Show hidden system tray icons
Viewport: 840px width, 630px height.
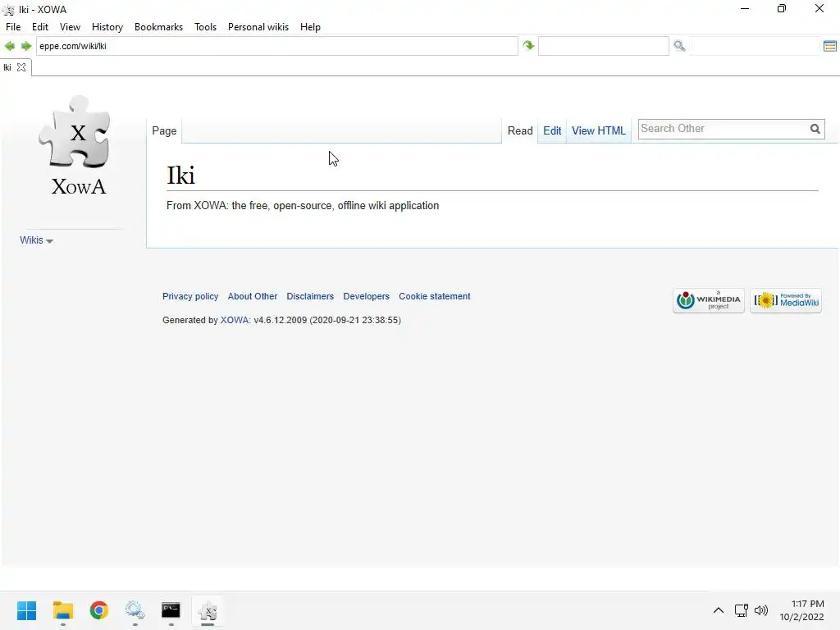click(x=719, y=610)
